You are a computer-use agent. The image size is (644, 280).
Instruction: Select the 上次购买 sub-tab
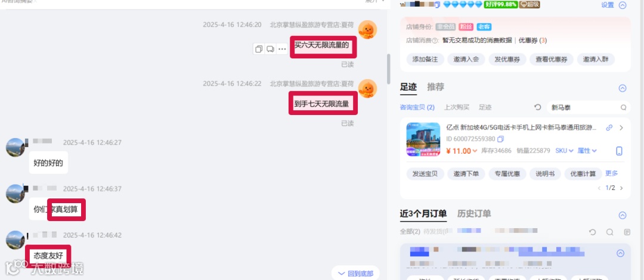(x=456, y=108)
